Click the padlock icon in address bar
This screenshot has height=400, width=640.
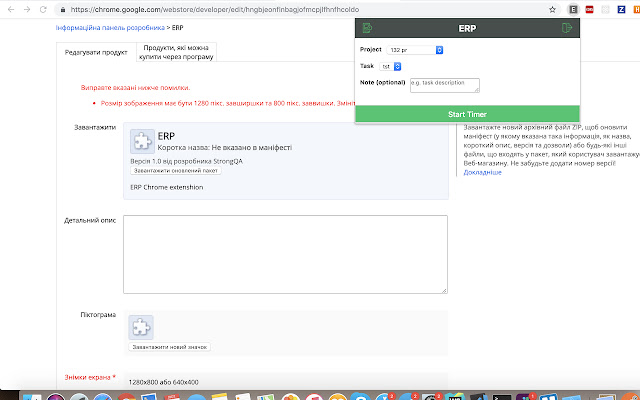point(63,9)
